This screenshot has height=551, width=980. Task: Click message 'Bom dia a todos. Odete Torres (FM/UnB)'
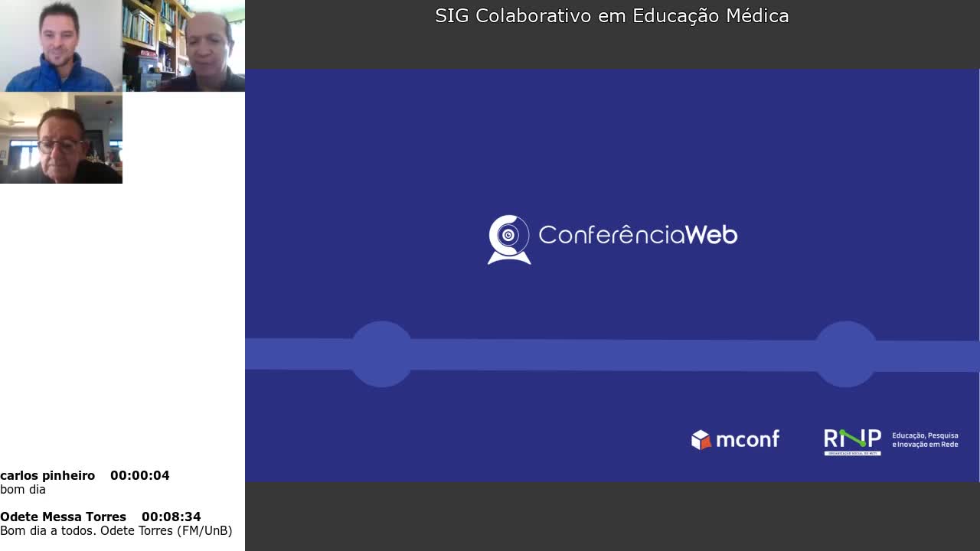(116, 530)
